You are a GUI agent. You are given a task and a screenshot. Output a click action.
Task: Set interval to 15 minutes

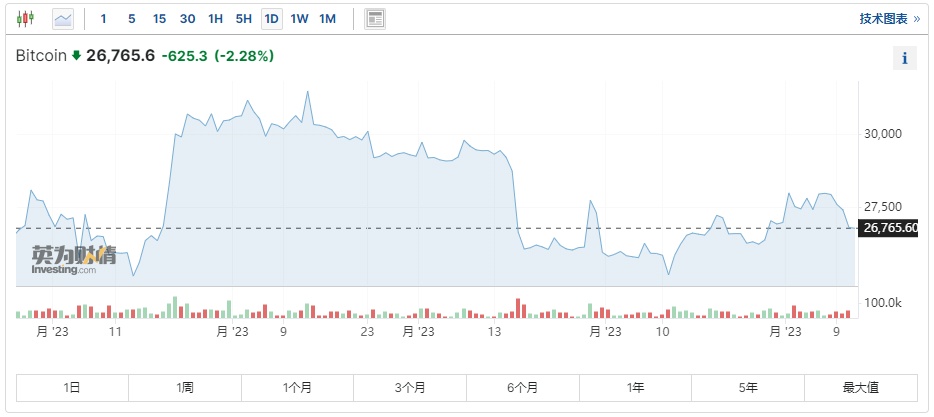click(159, 19)
